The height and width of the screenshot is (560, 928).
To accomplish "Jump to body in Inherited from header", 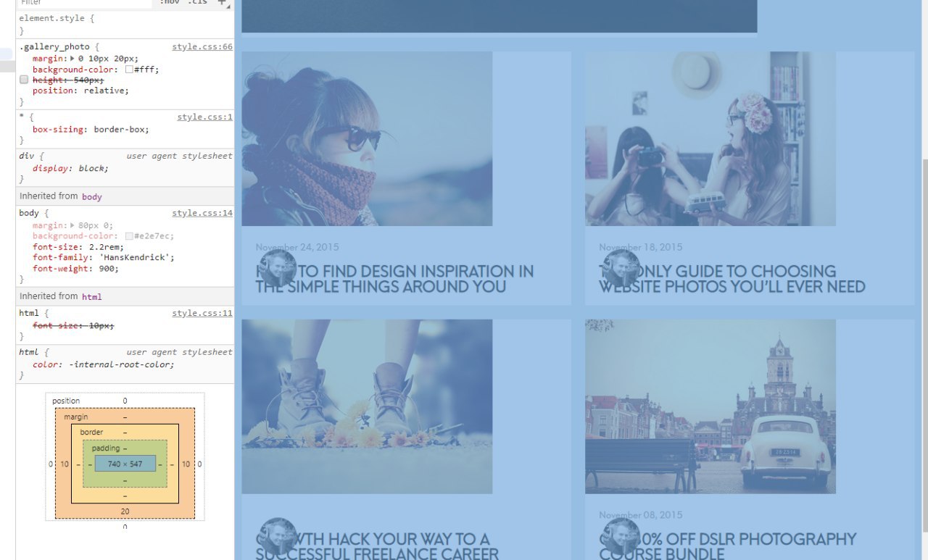I will (92, 196).
